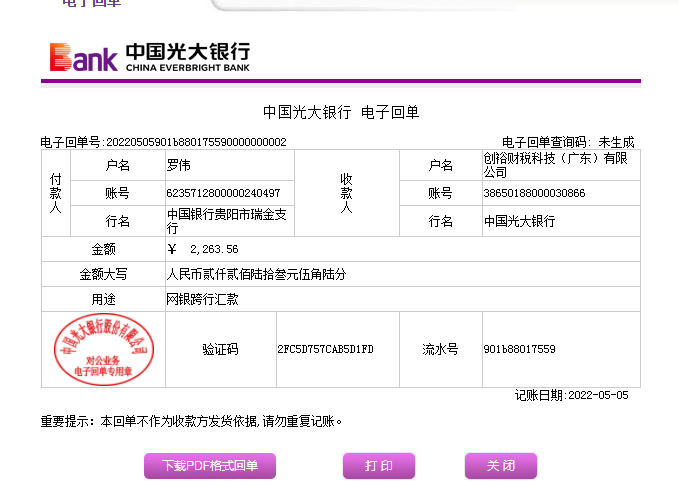Screen dimensions: 679x504
Task: Click the 用途 label cell
Action: click(103, 299)
